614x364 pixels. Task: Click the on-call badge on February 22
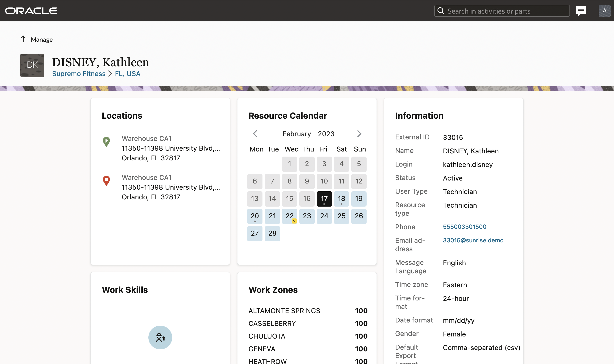tap(294, 221)
